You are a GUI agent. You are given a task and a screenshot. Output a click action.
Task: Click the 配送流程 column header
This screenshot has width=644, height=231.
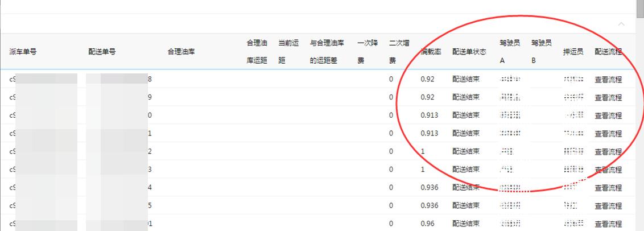[608, 52]
